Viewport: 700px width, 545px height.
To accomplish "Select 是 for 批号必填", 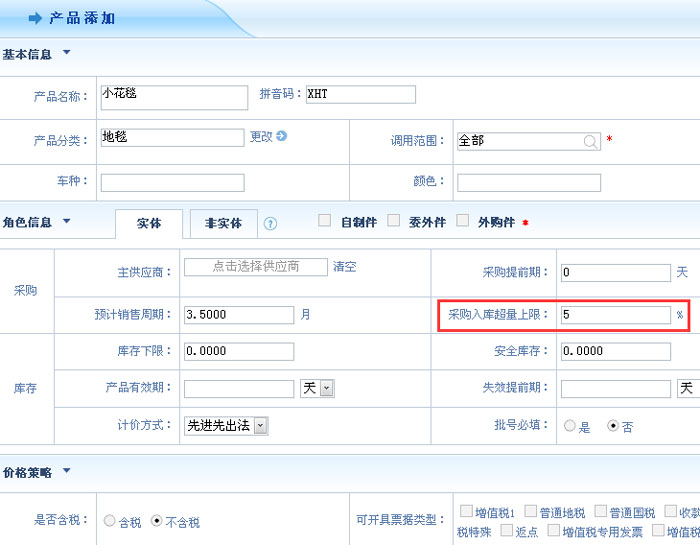I will point(570,426).
